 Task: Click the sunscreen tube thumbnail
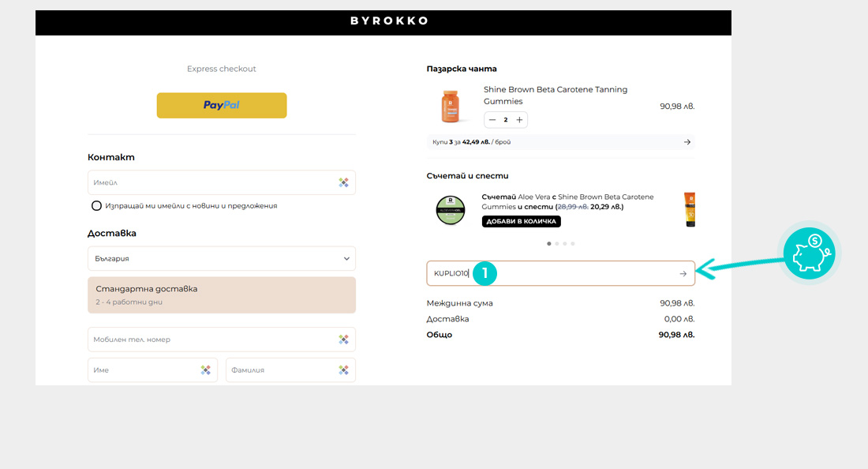coord(689,209)
